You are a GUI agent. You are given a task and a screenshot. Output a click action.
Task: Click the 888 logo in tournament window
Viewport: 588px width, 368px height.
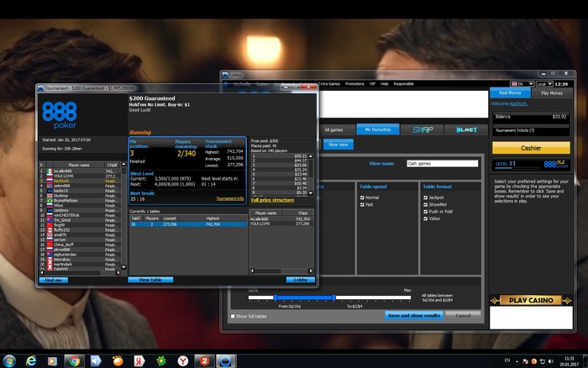point(57,108)
